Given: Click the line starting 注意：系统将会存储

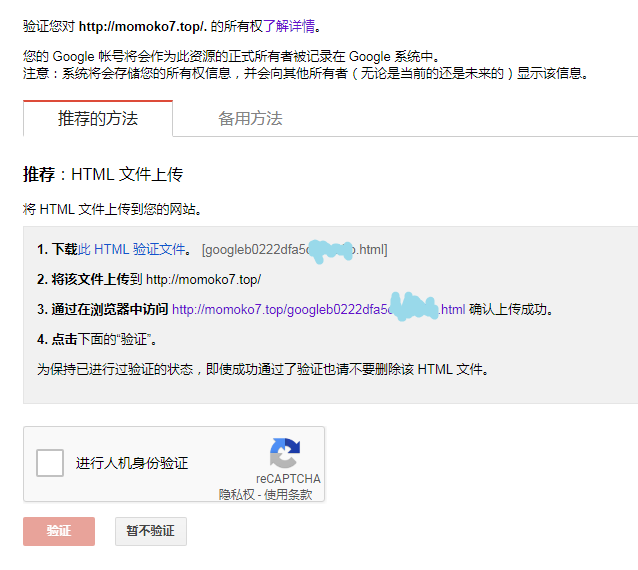Looking at the screenshot, I should click(306, 73).
